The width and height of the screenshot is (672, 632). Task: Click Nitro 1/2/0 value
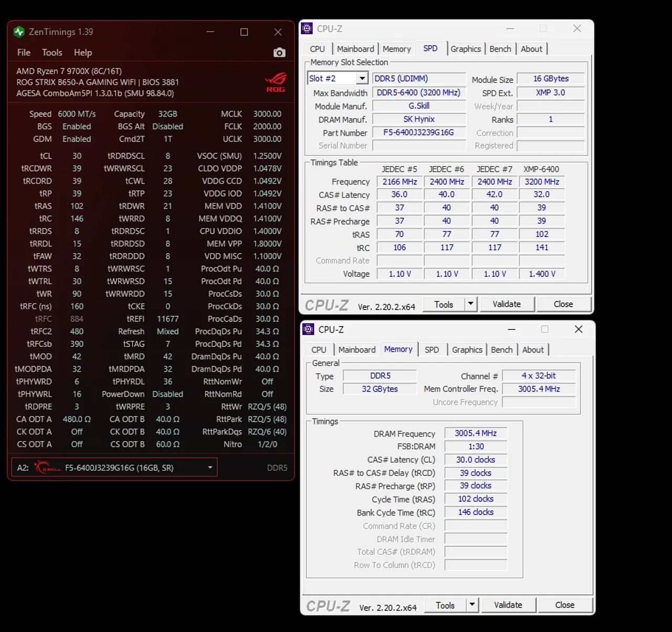[267, 444]
